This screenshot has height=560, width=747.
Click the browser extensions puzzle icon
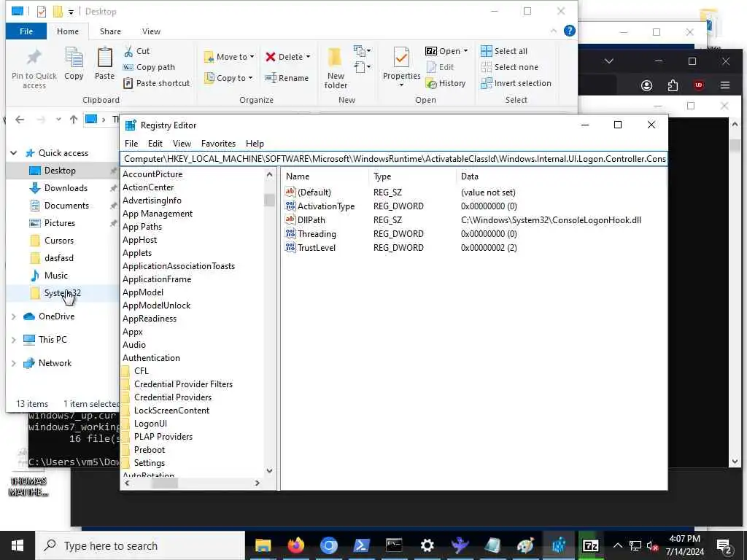pos(673,85)
